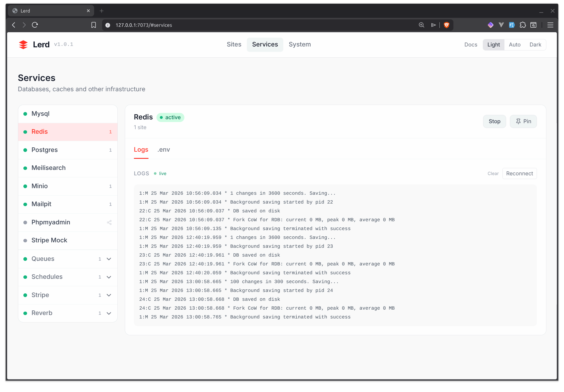The width and height of the screenshot is (564, 392).
Task: Enable the Auto theme mode
Action: point(515,44)
